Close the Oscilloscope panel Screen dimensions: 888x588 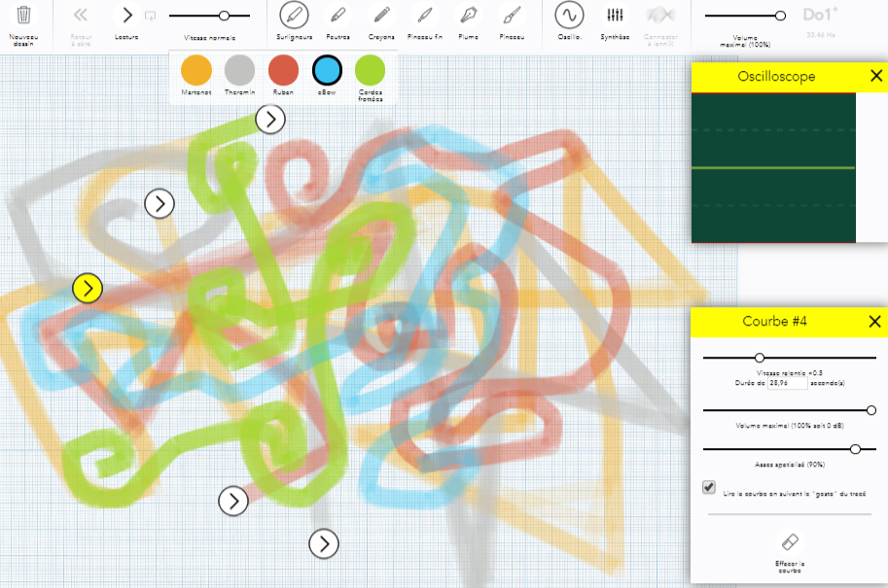[874, 76]
